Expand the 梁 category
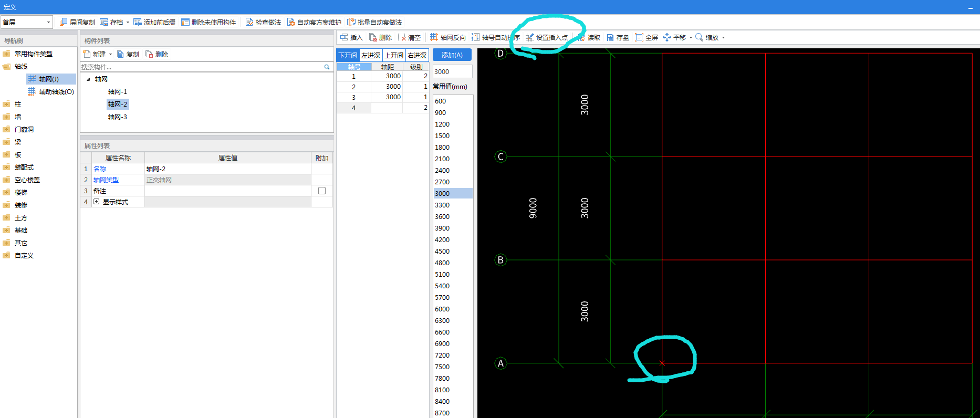Viewport: 980px width, 418px height. (6, 142)
